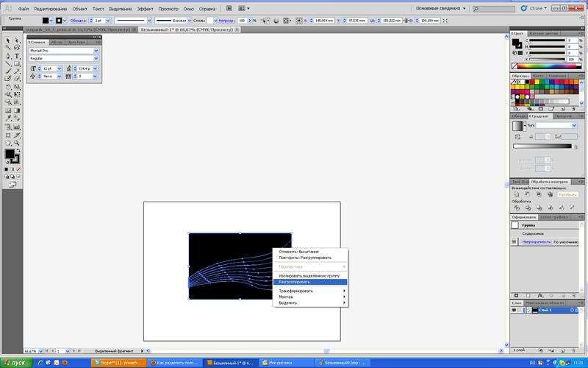The image size is (588, 368).
Task: Open zoom level 66,67% dropdown
Action: (40, 351)
